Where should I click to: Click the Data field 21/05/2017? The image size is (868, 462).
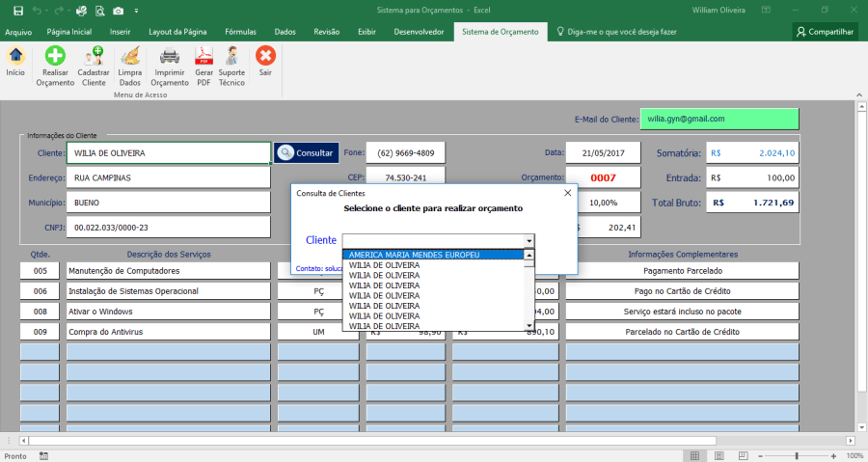(x=603, y=153)
